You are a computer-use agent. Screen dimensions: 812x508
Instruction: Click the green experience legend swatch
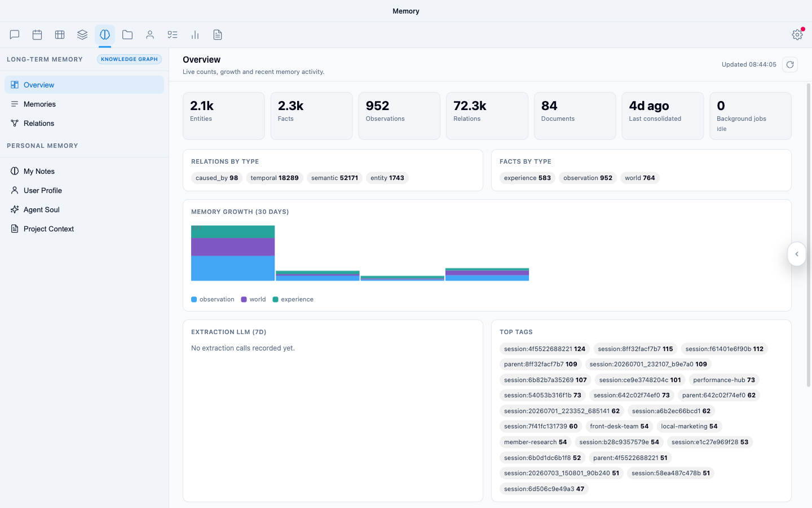[276, 300]
